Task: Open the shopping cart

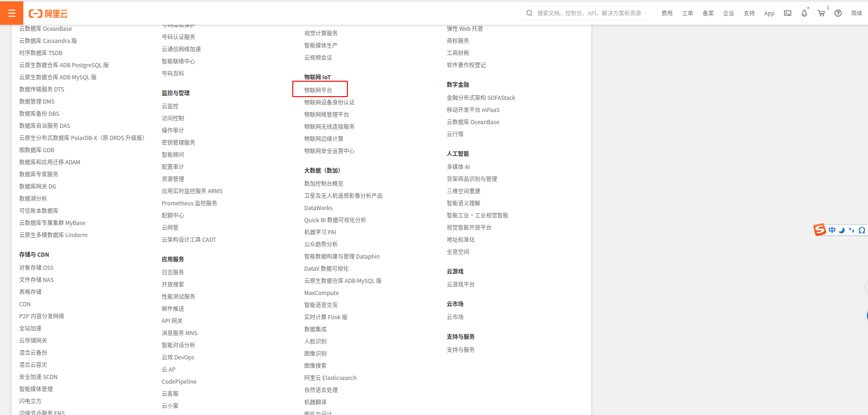Action: (821, 13)
